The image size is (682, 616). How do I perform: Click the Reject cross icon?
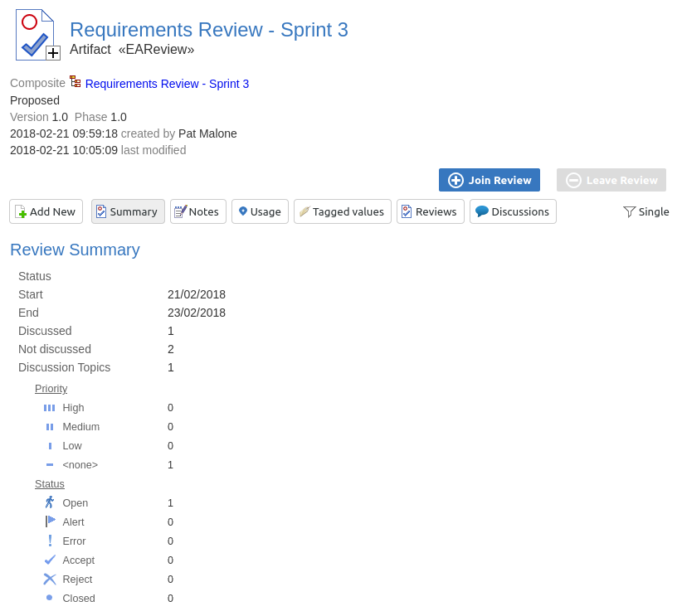pyautogui.click(x=50, y=579)
